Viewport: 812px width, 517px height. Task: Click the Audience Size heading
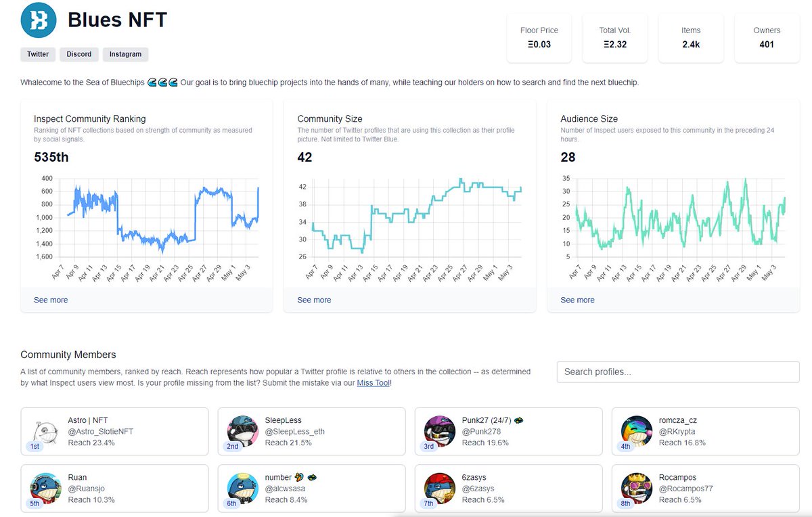pyautogui.click(x=589, y=119)
